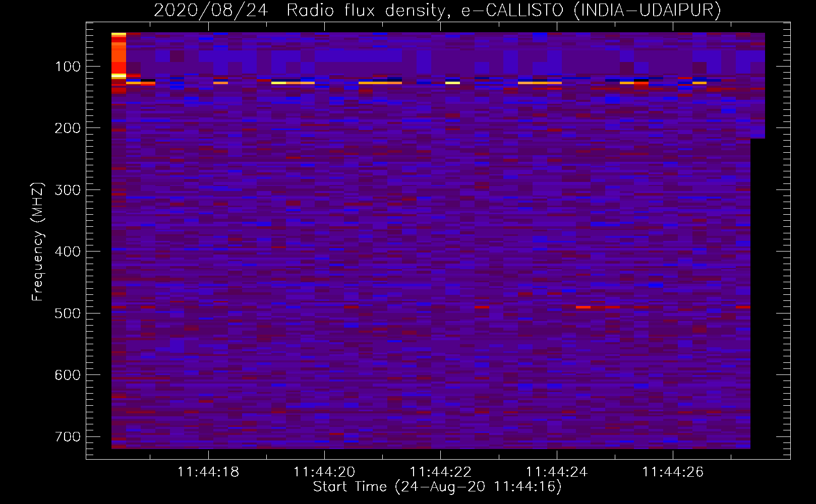Screen dimensions: 816x504
Task: Click the 'Start Time (24-Aug-20 11:44:16)' label
Action: tap(437, 487)
